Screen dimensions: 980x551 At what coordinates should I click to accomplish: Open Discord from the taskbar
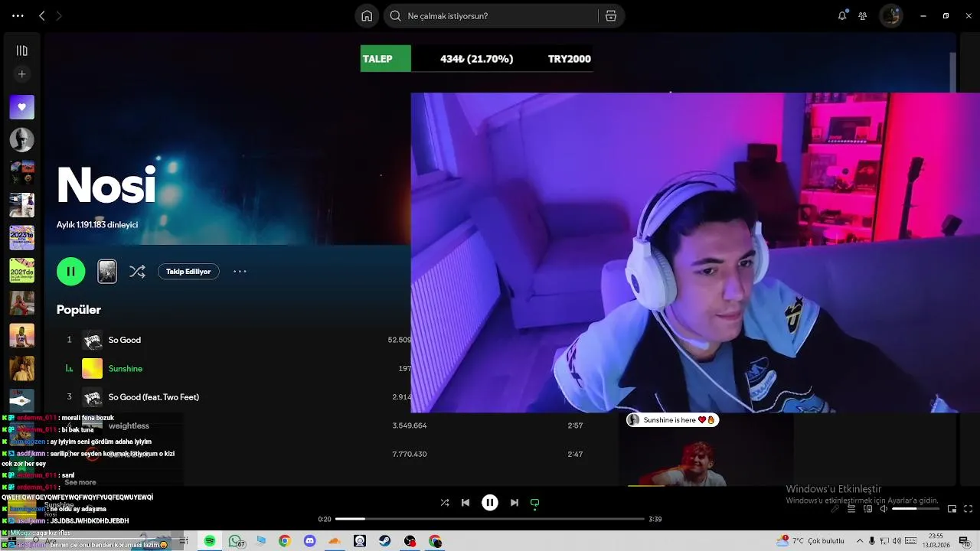coord(309,541)
